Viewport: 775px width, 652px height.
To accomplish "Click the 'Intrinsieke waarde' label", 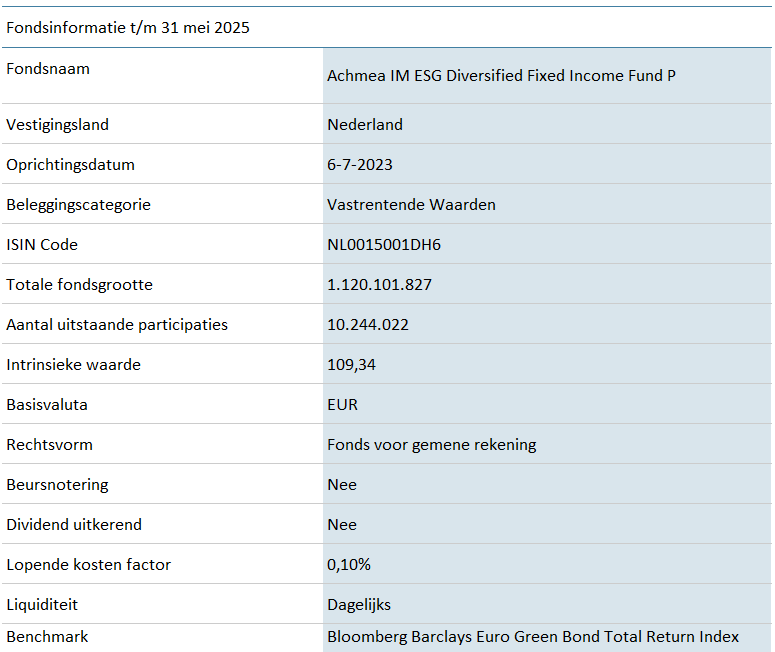I will click(x=74, y=365).
